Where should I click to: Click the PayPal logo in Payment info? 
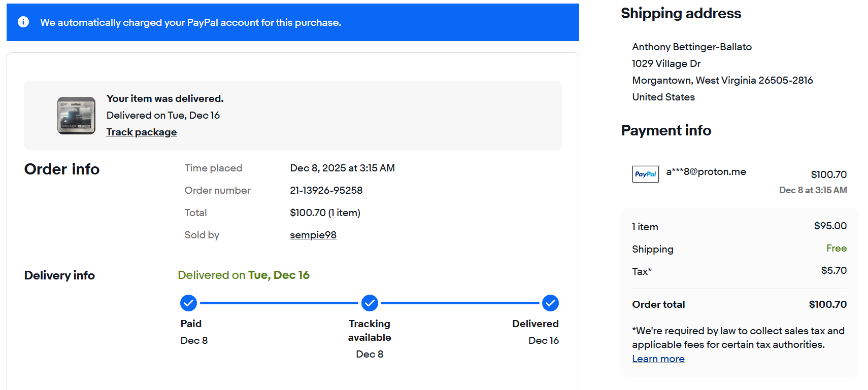click(645, 174)
